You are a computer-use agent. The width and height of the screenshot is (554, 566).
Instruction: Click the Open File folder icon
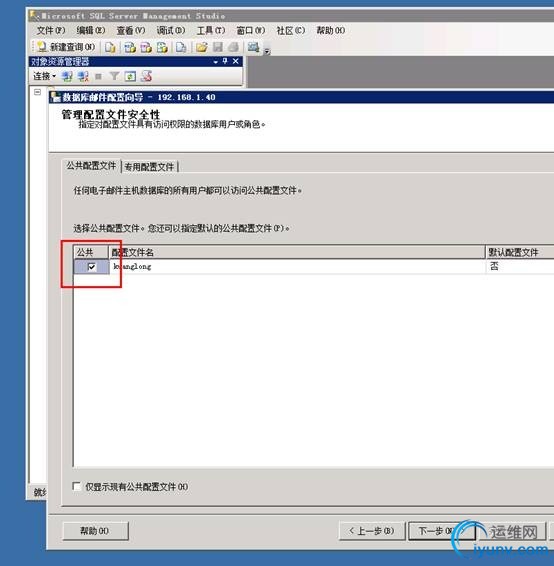[x=202, y=47]
